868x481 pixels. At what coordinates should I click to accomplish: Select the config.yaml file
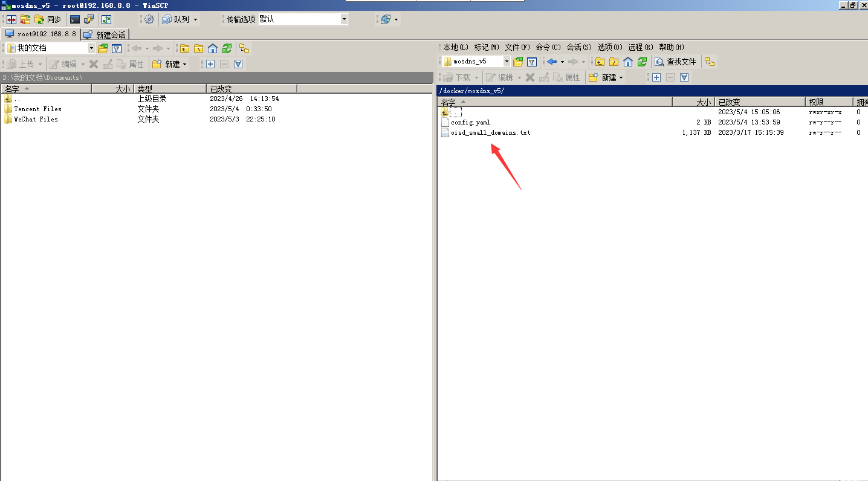coord(470,122)
